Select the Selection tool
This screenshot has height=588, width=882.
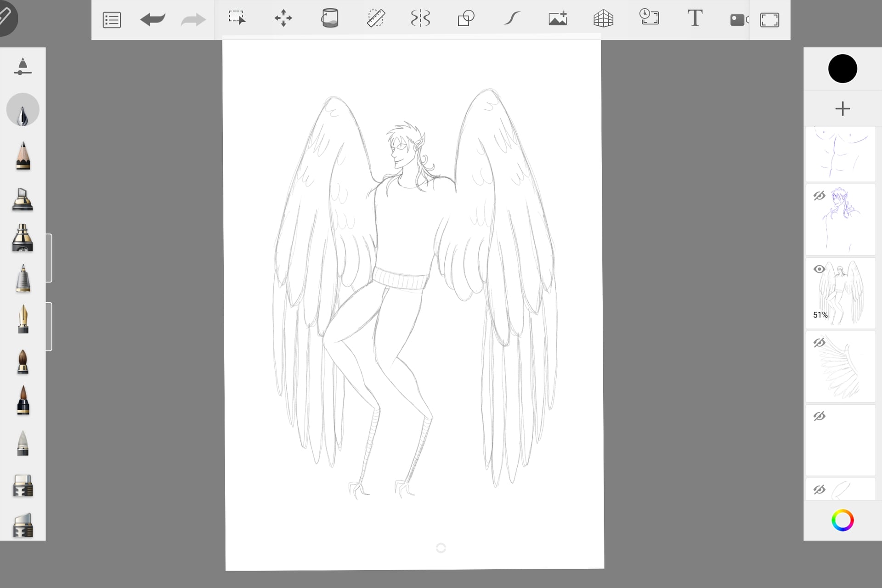[237, 18]
